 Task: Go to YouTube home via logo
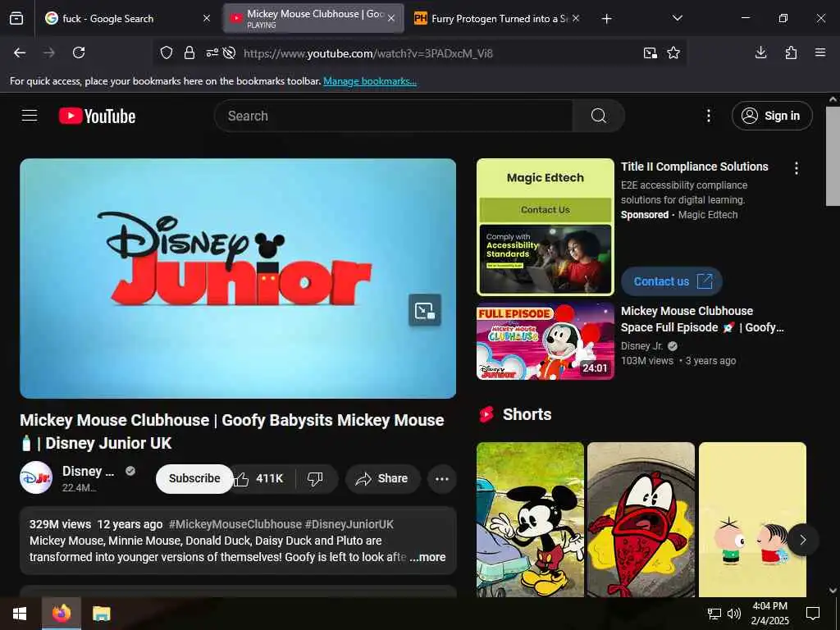coord(97,116)
